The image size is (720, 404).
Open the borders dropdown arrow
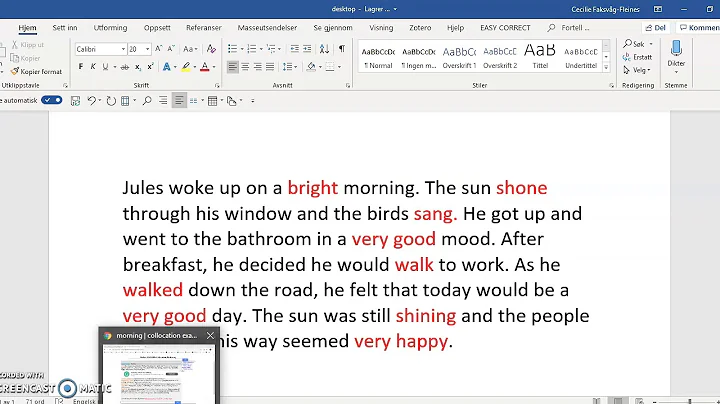click(x=339, y=67)
